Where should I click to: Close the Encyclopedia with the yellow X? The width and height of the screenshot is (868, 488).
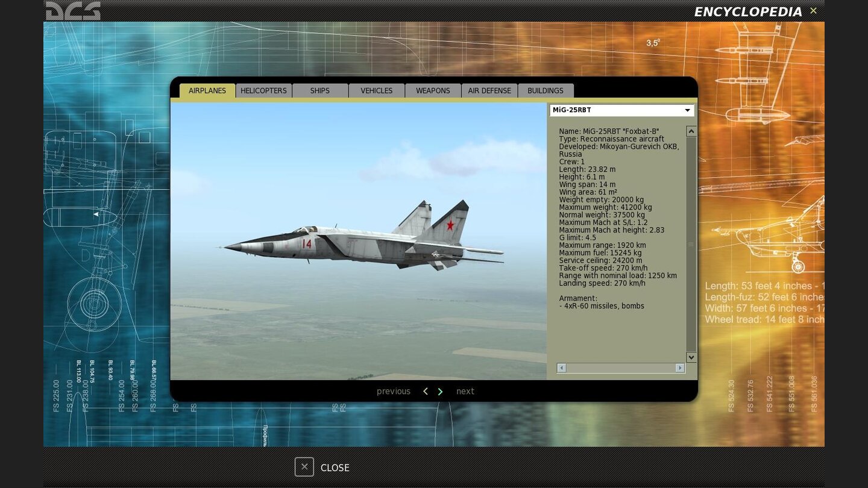coord(813,10)
